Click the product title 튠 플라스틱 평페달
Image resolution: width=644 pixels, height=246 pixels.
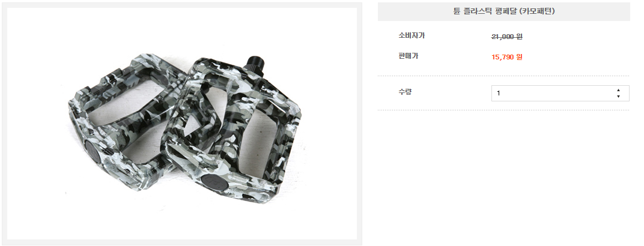pos(503,11)
